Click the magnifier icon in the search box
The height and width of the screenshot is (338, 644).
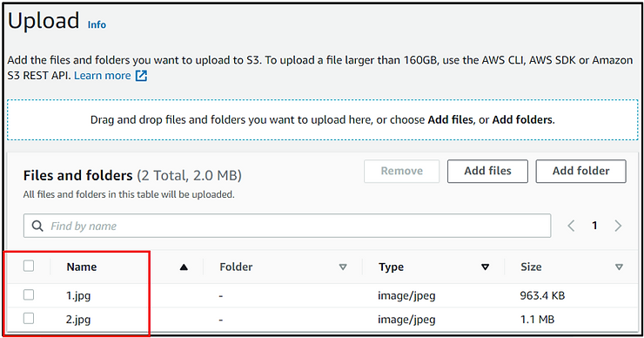tap(37, 226)
